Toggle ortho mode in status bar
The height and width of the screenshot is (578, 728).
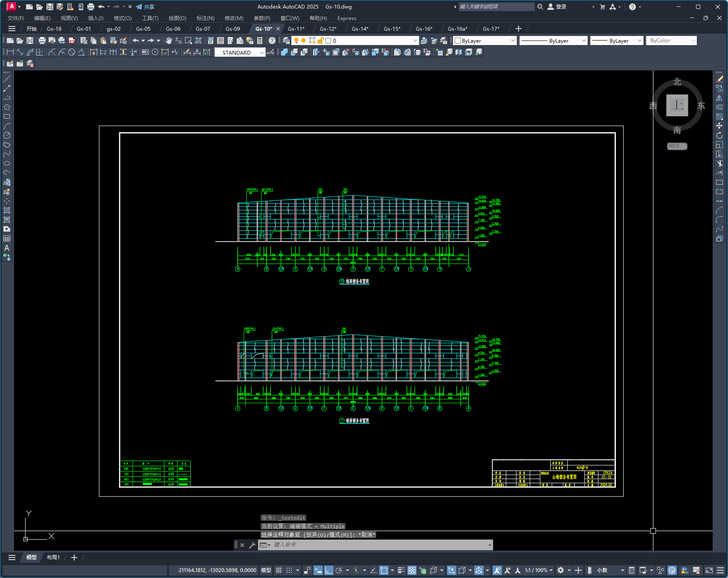click(329, 570)
